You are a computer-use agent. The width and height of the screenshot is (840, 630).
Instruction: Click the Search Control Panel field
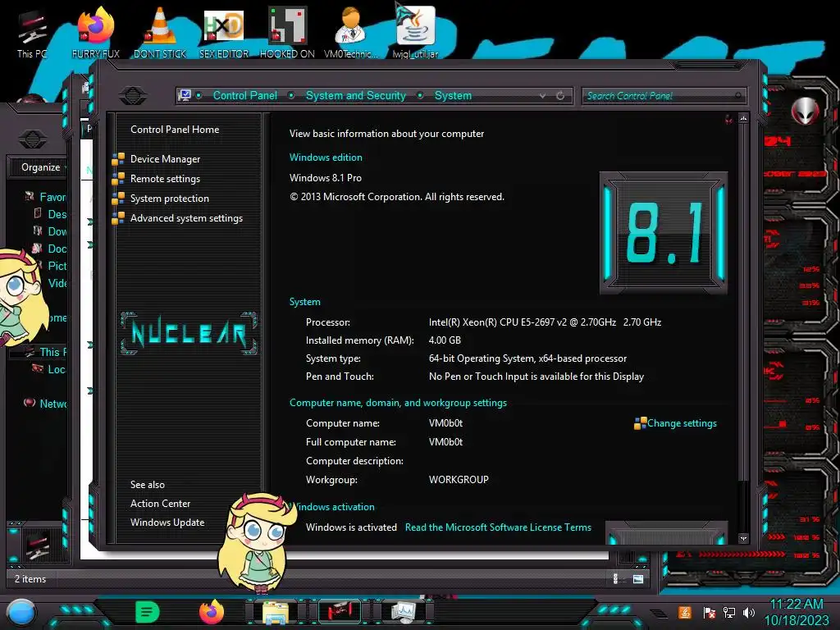point(663,96)
